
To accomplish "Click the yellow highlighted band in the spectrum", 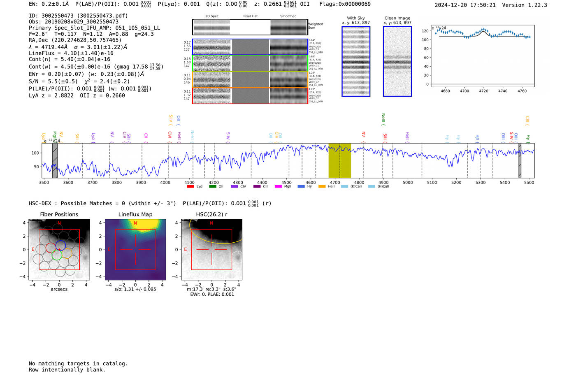I will click(339, 160).
